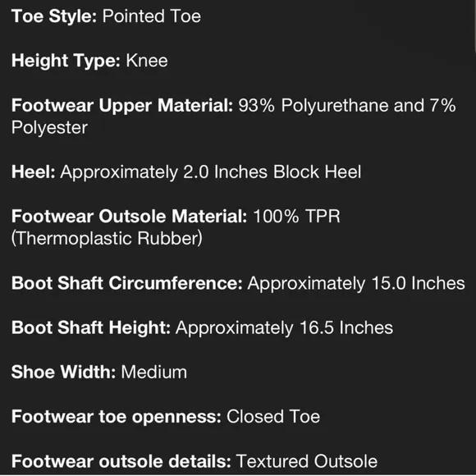Click the 'Height Type:' label
476x476 pixels.
click(x=66, y=61)
